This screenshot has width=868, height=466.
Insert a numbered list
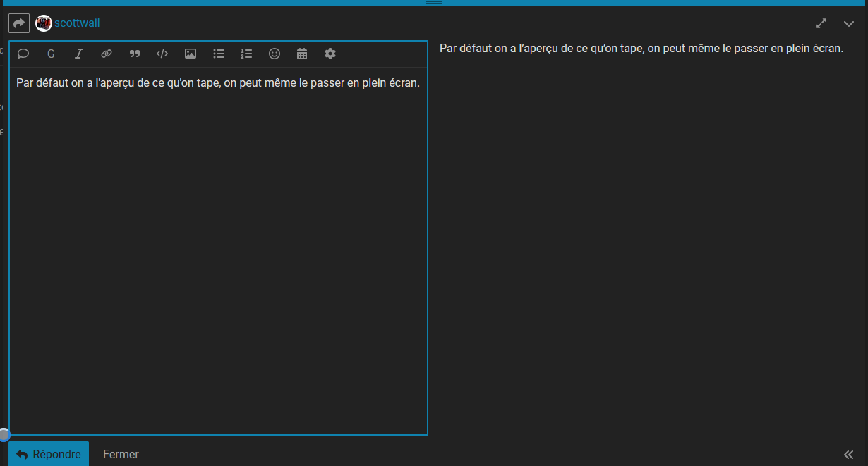[246, 54]
